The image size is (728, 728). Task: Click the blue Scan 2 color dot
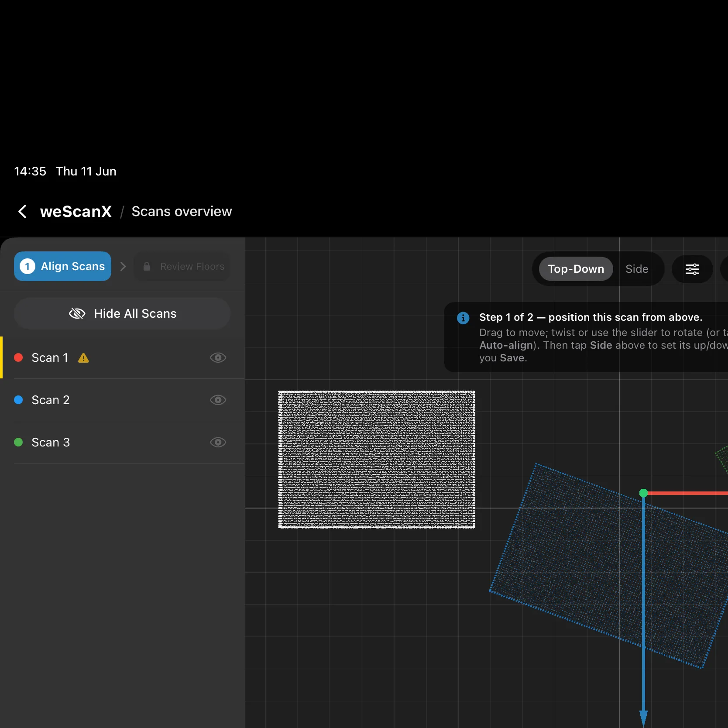pyautogui.click(x=18, y=400)
